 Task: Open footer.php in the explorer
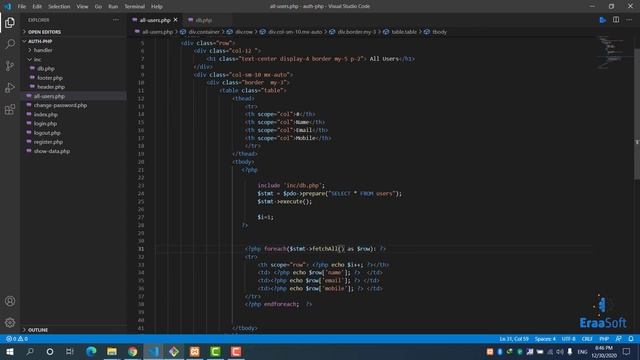[50, 78]
